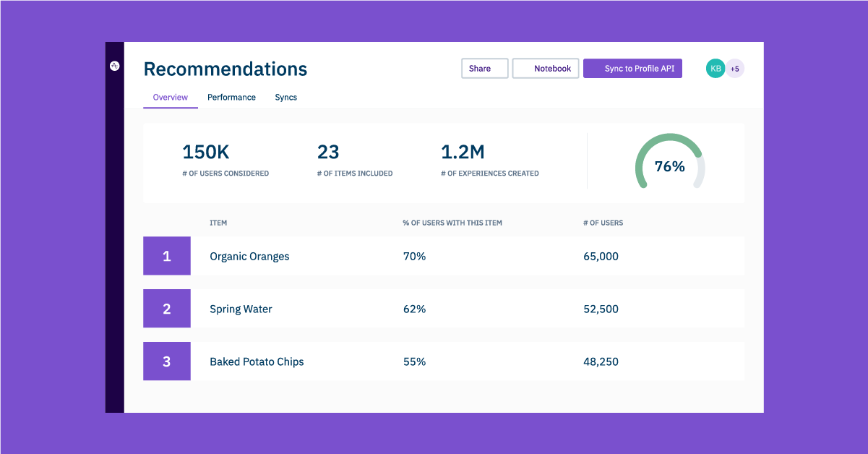The image size is (868, 454).
Task: Click the 150K users considered stat
Action: (206, 153)
